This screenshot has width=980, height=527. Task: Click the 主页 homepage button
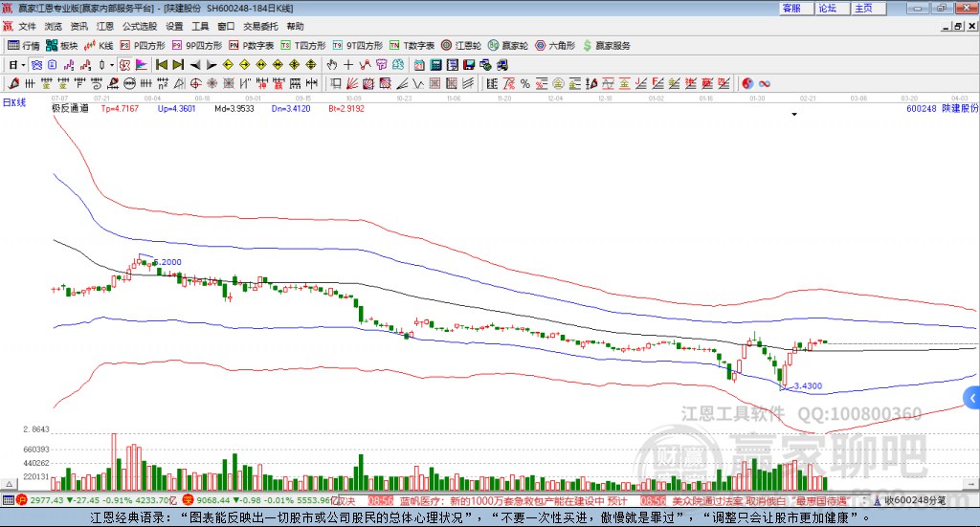(x=868, y=8)
